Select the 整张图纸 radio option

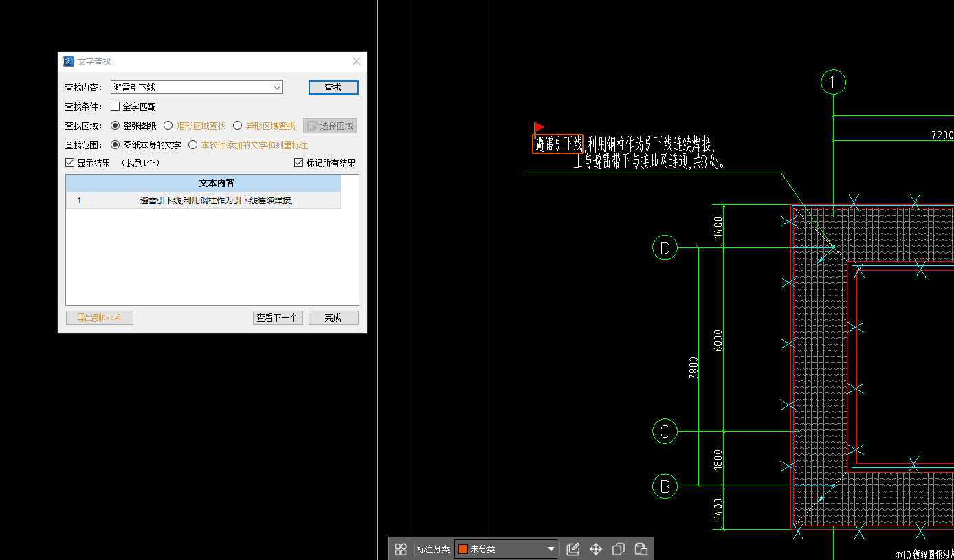[x=115, y=126]
